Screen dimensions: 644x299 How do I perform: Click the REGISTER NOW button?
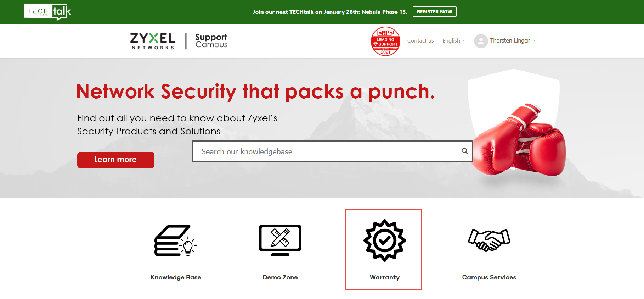[434, 12]
